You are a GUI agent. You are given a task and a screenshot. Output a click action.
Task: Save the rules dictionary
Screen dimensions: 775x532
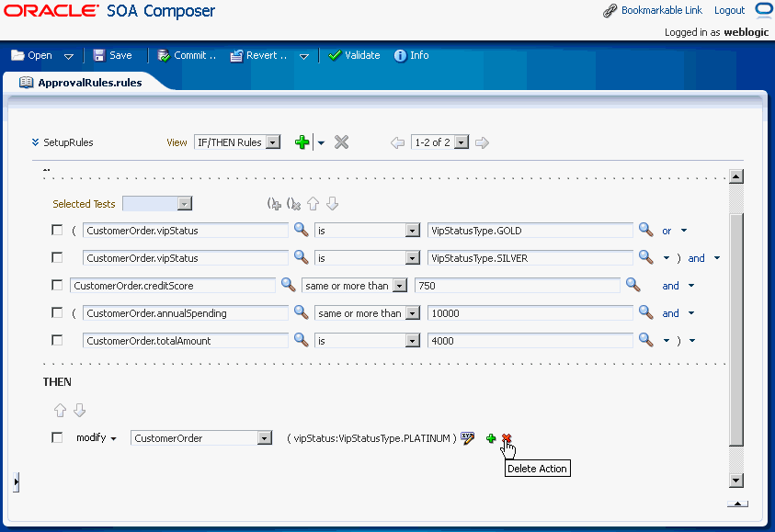pos(113,55)
